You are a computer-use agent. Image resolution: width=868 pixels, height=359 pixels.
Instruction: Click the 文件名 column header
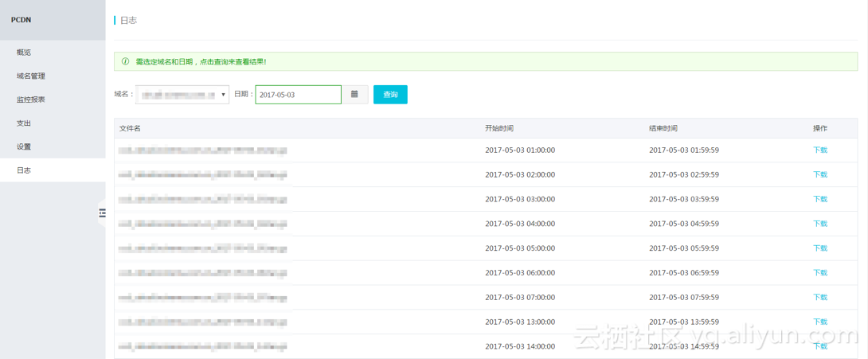(x=130, y=128)
